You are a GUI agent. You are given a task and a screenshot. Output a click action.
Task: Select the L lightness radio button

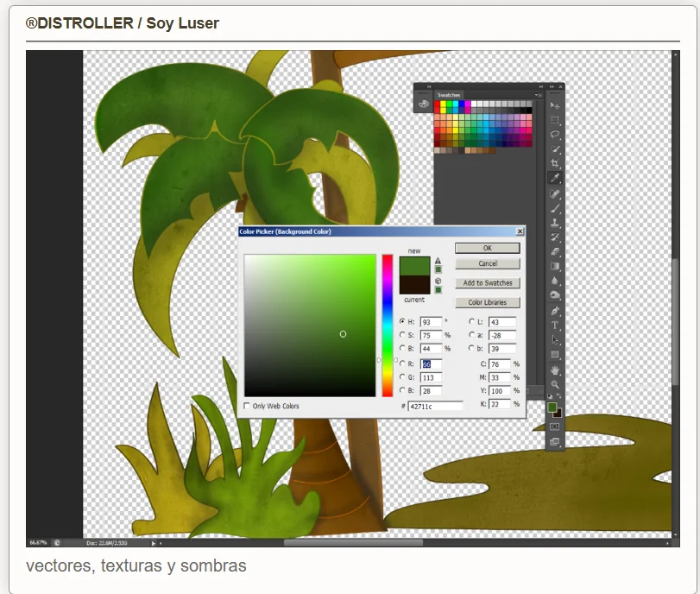coord(472,321)
